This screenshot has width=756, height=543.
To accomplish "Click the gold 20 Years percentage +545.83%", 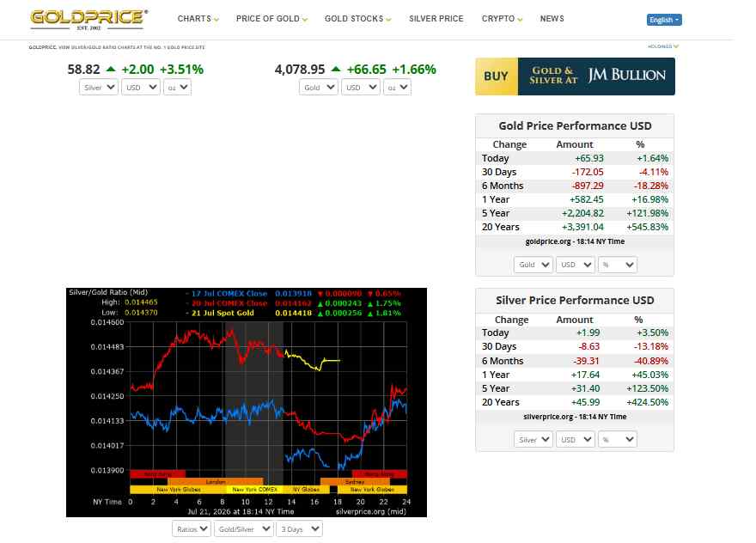I will [x=648, y=227].
